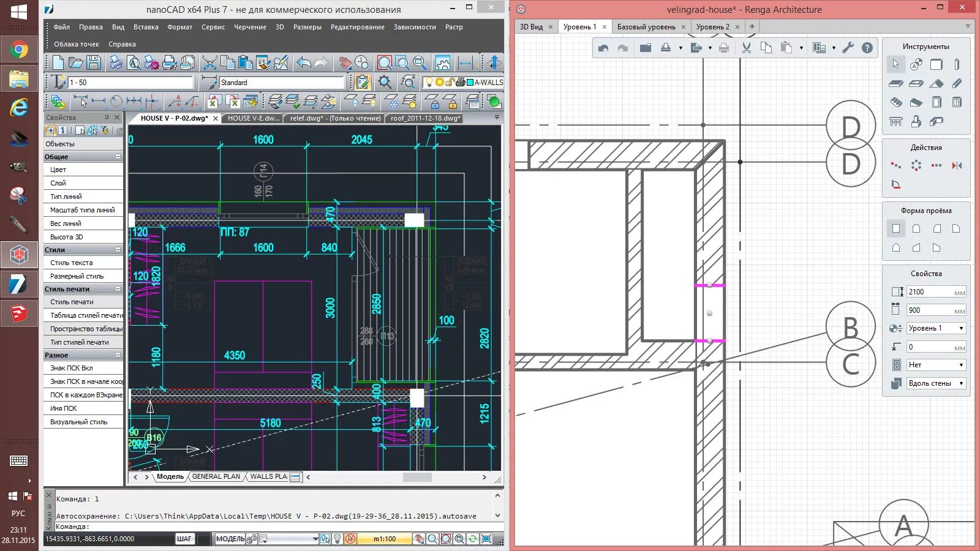This screenshot has width=980, height=551.
Task: Open Google Chrome from the taskbar
Action: coord(19,50)
